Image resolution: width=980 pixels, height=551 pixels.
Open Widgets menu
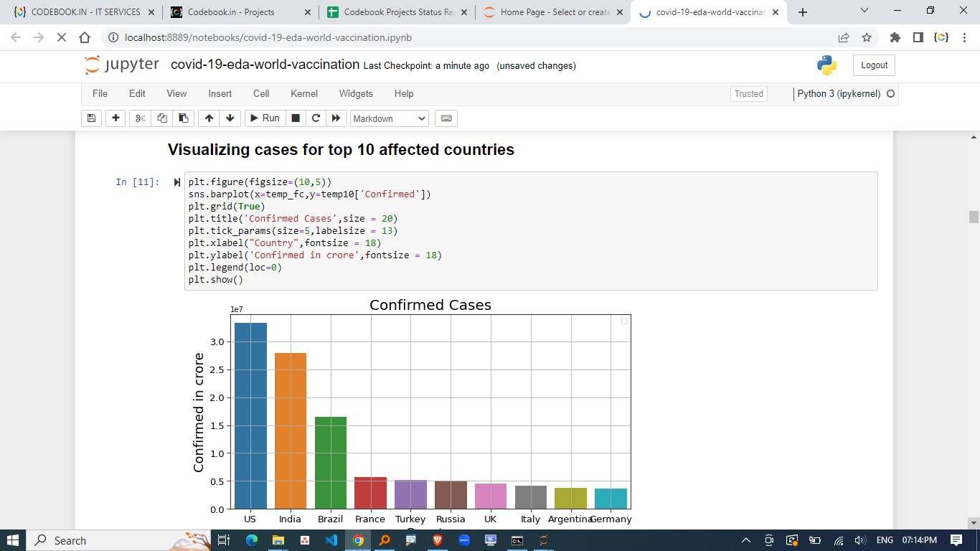tap(356, 93)
